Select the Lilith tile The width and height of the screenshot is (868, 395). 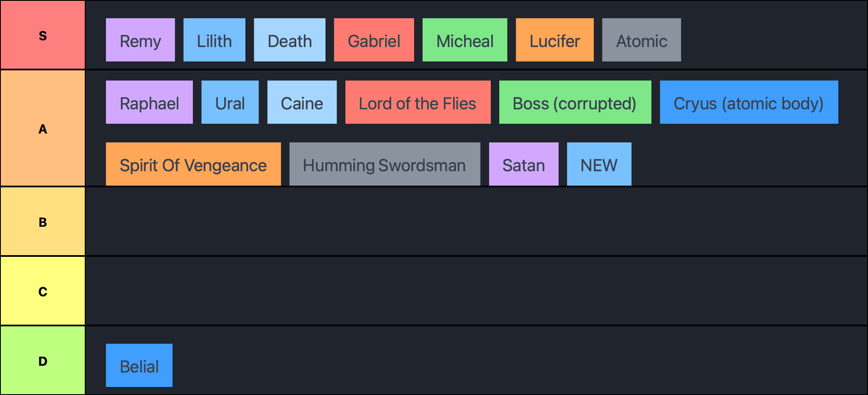tap(214, 40)
